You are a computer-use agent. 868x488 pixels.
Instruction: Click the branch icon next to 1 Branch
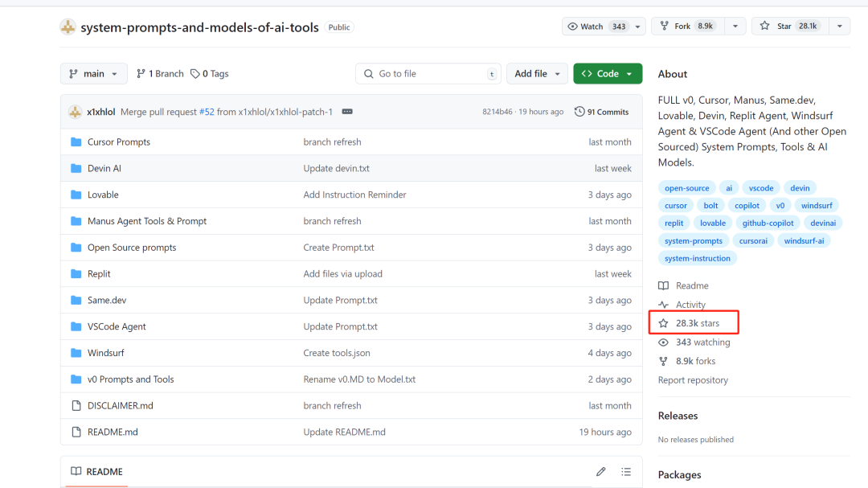pos(141,74)
